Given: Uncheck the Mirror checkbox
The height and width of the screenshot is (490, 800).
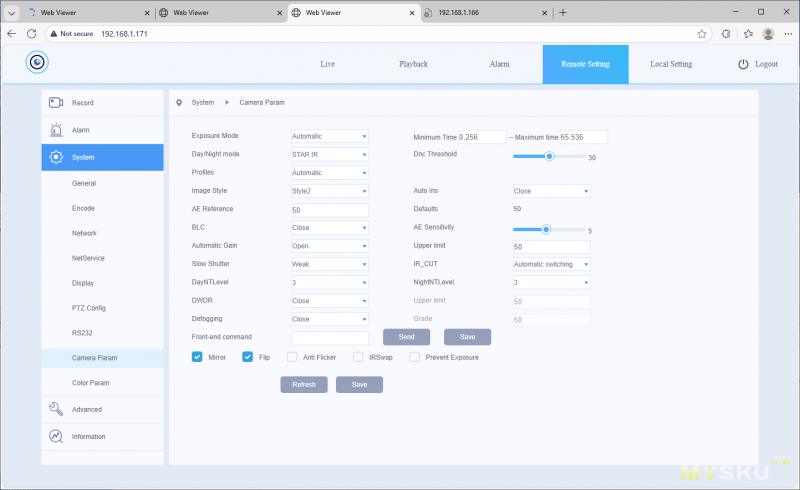Looking at the screenshot, I should (197, 357).
